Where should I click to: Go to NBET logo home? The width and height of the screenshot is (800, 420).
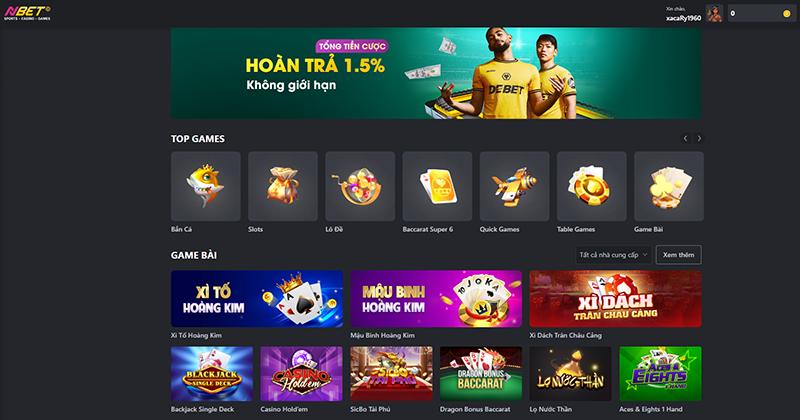click(28, 13)
